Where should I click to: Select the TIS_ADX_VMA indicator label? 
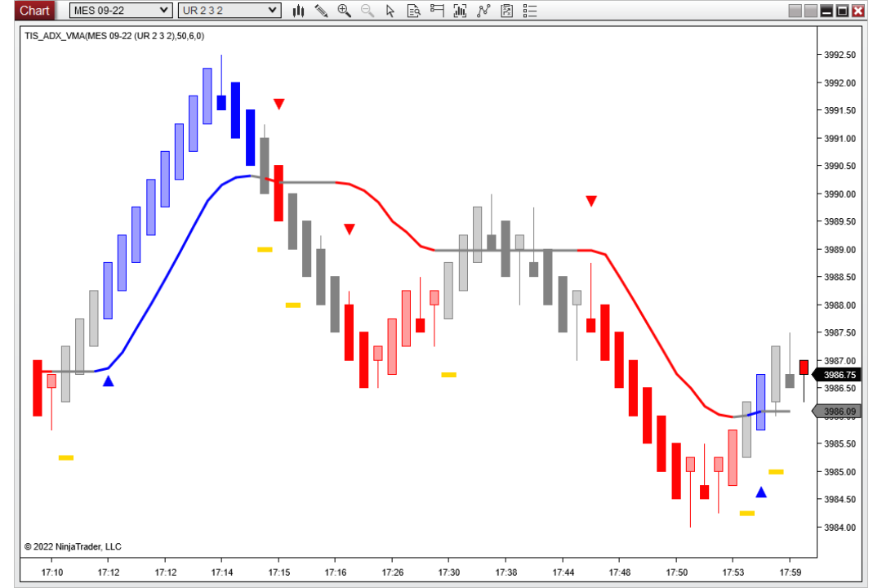(114, 36)
